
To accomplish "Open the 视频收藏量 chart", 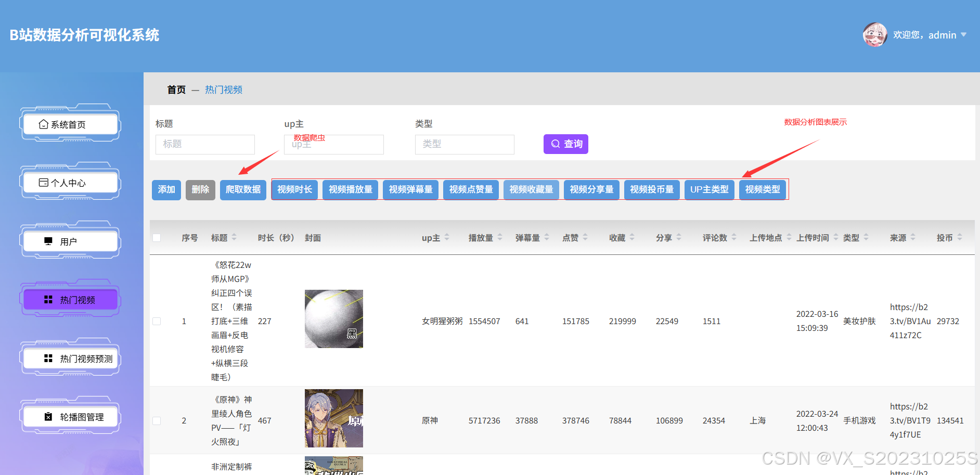I will (531, 190).
